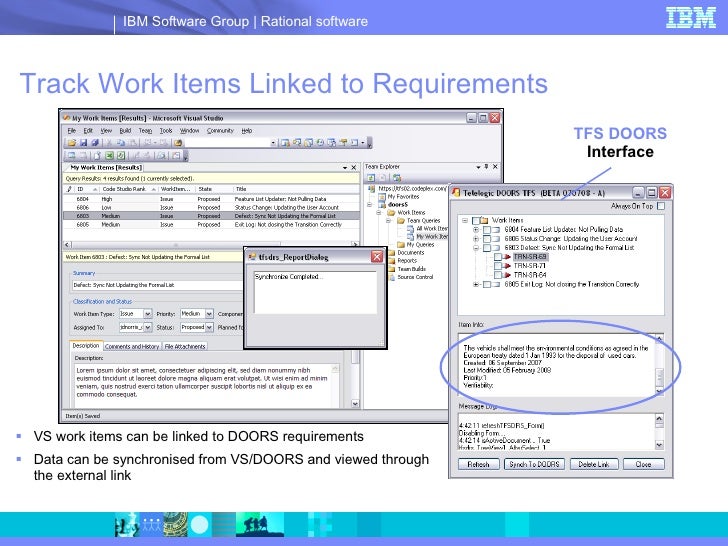Image resolution: width=728 pixels, height=546 pixels.
Task: Click the Item Info vertical scrollbar thumb
Action: point(659,376)
